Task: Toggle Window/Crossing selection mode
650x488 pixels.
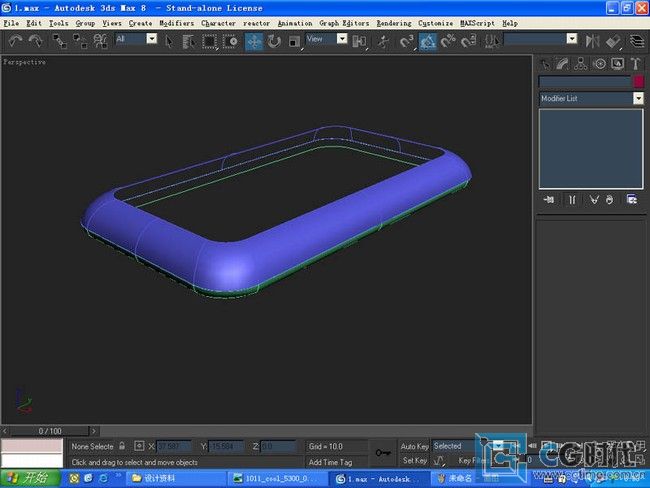Action: pyautogui.click(x=230, y=41)
